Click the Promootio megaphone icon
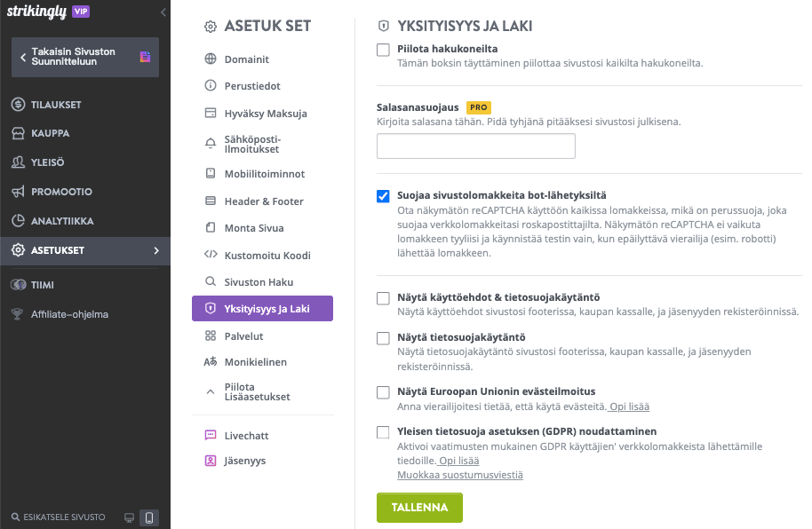 click(x=18, y=192)
